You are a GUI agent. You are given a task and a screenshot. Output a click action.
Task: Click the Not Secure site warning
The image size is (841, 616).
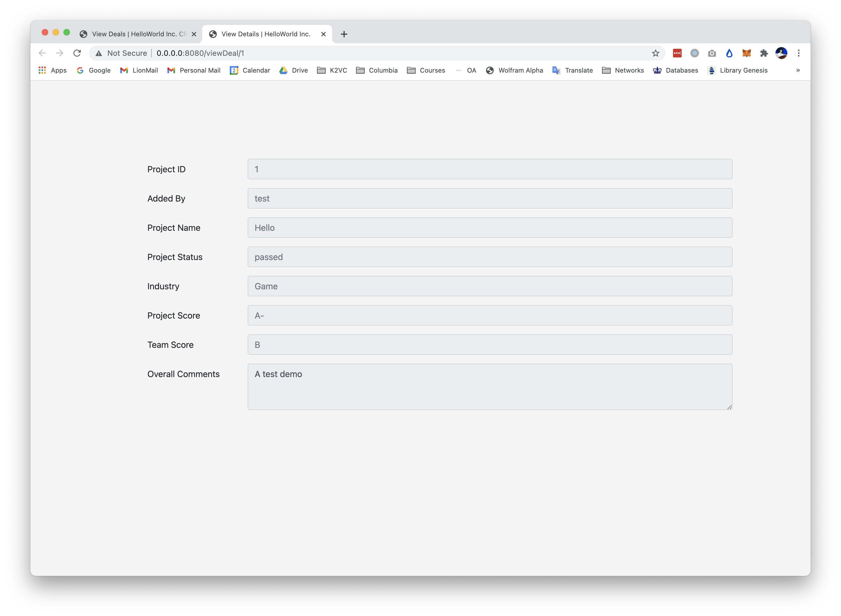[x=121, y=53]
